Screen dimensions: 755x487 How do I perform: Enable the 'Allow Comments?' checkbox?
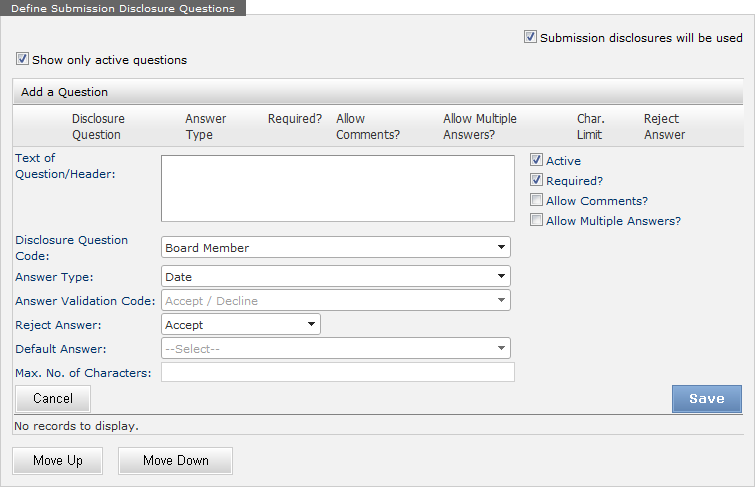[x=537, y=201]
